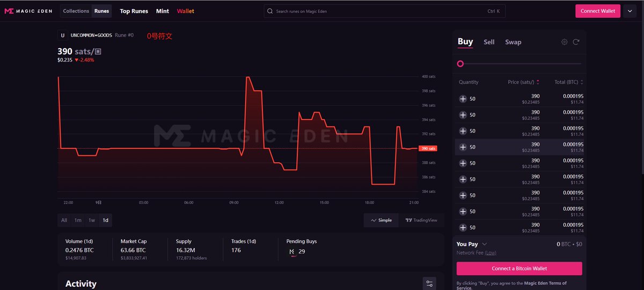Click the 390 sats price tag on chart
The image size is (644, 290).
(x=428, y=148)
